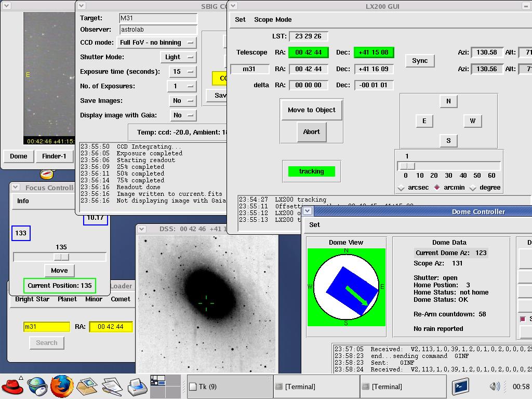Click the Dome Controller window menu arrow
This screenshot has height=399, width=532.
(x=308, y=211)
